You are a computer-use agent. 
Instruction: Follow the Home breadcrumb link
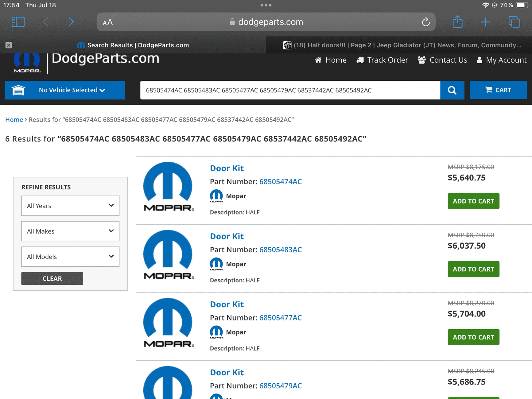[14, 120]
